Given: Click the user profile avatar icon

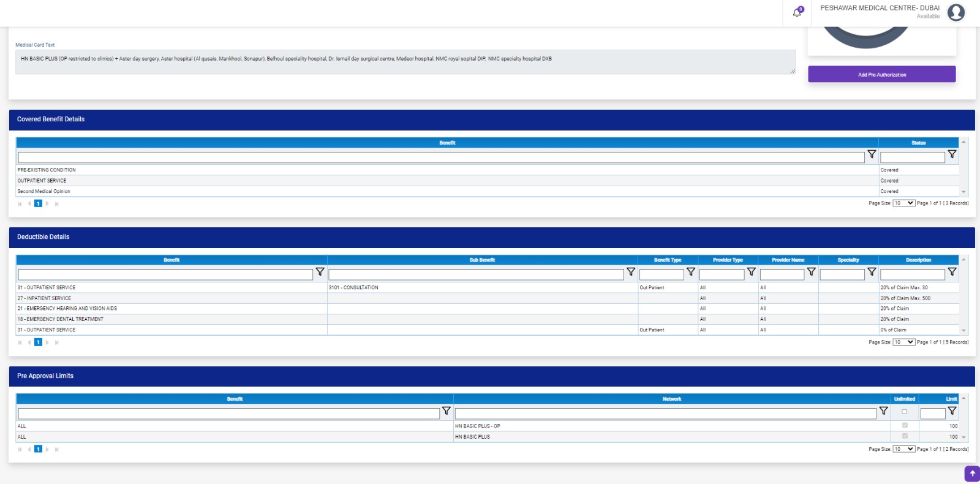Looking at the screenshot, I should [x=956, y=12].
